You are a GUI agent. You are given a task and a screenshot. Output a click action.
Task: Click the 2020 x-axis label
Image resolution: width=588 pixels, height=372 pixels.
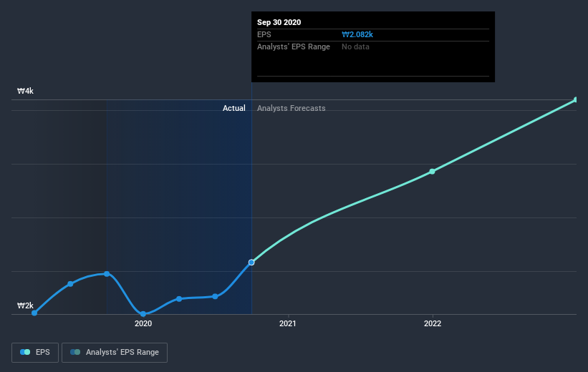click(143, 323)
